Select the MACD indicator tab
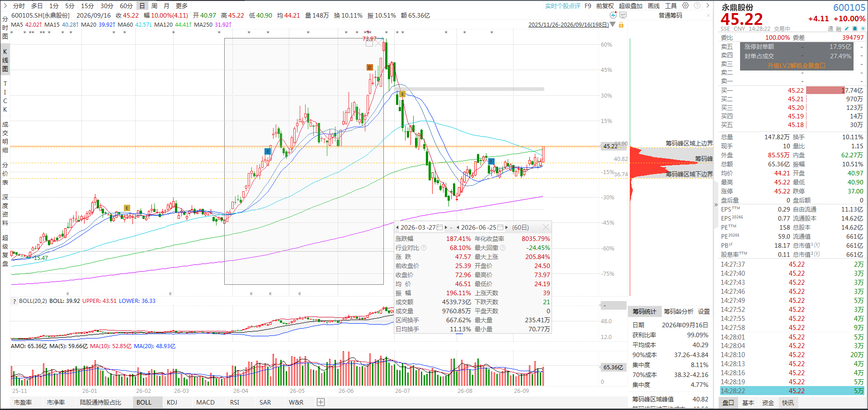This screenshot has width=868, height=410. [205, 402]
